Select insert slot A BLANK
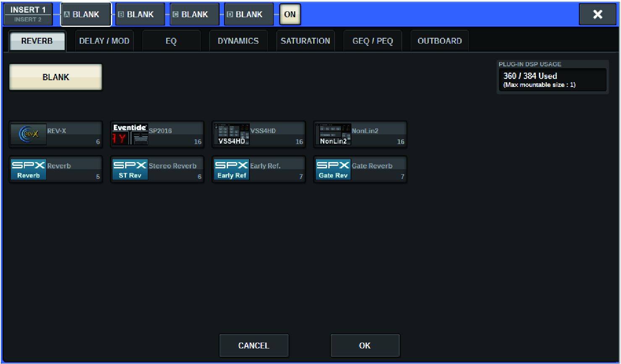Screen dimensions: 621x364 (86, 14)
